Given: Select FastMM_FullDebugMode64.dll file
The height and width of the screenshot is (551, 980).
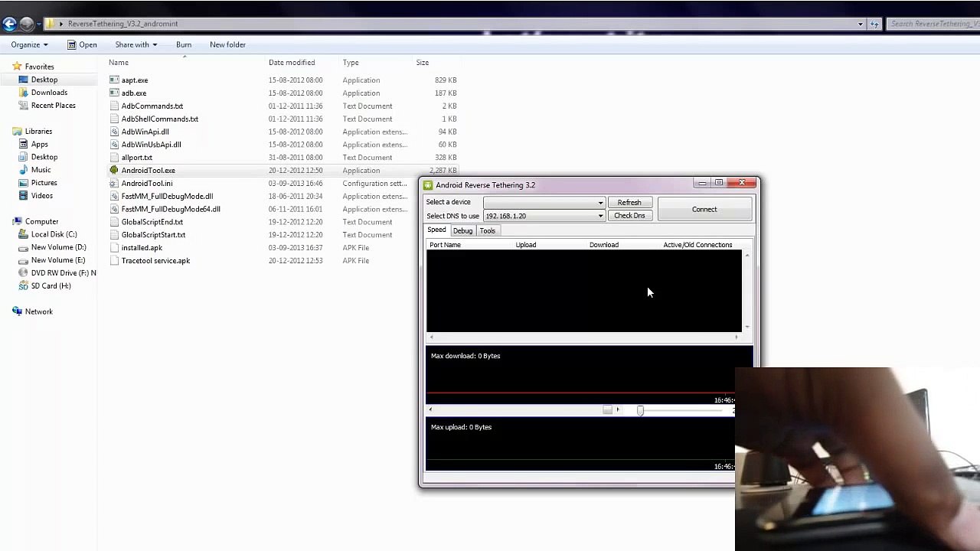Looking at the screenshot, I should [x=170, y=209].
